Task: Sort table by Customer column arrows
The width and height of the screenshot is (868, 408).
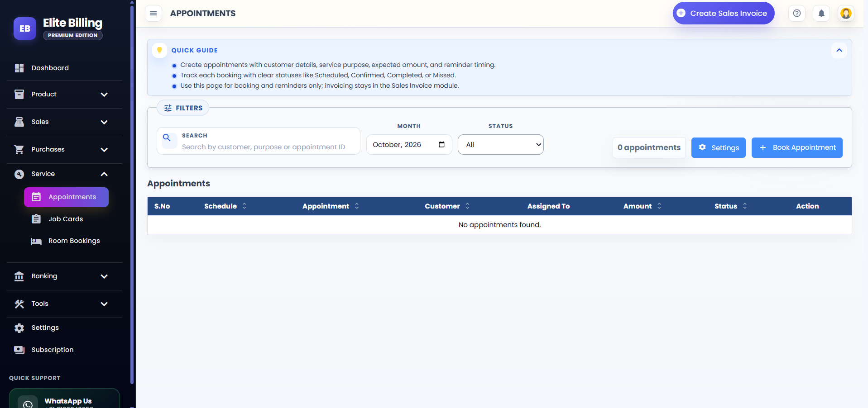Action: (x=467, y=206)
